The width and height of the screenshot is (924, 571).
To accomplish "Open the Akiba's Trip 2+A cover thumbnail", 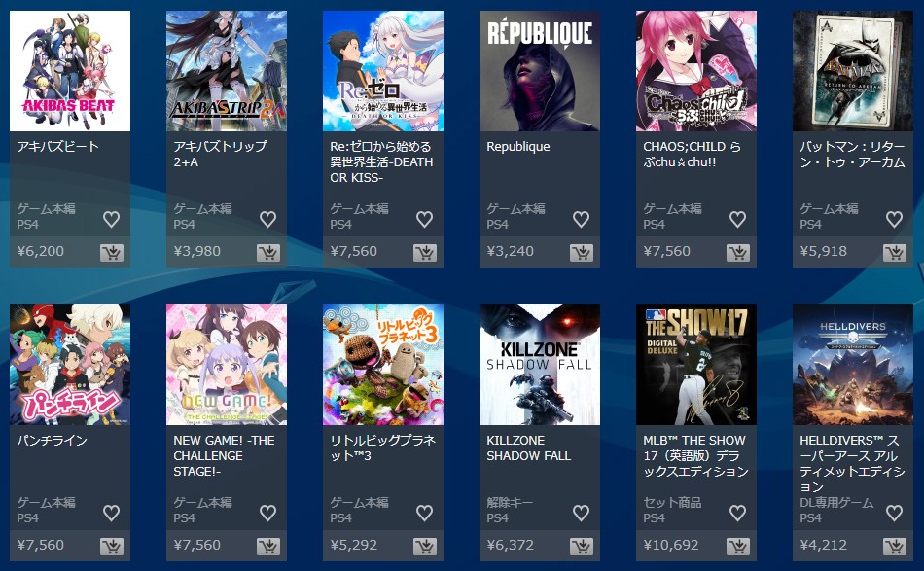I will coord(227,71).
